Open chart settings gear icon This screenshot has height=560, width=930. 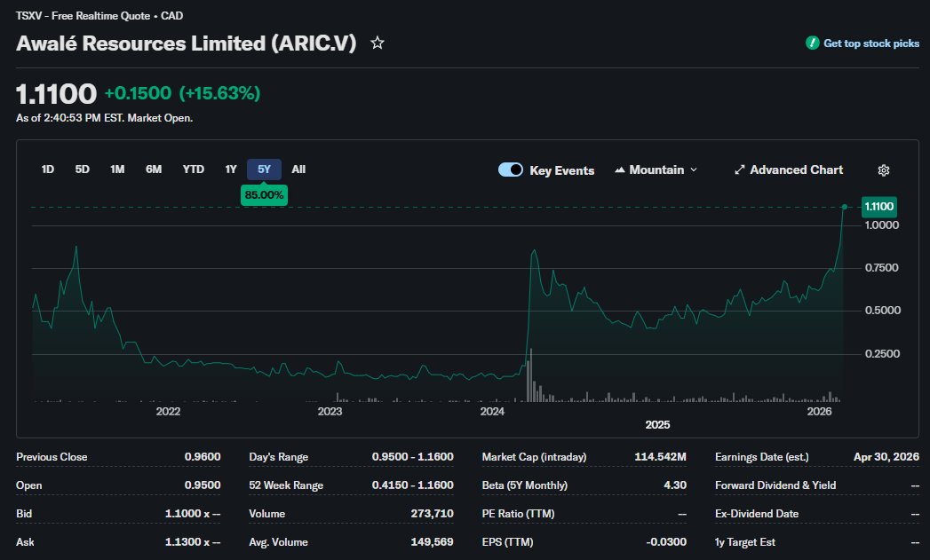click(883, 170)
